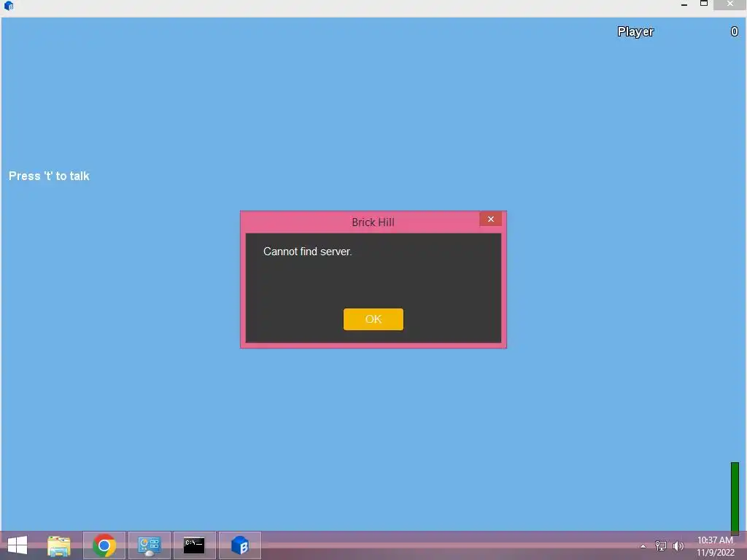Open File Explorer from the taskbar
This screenshot has width=747, height=560.
coord(59,545)
